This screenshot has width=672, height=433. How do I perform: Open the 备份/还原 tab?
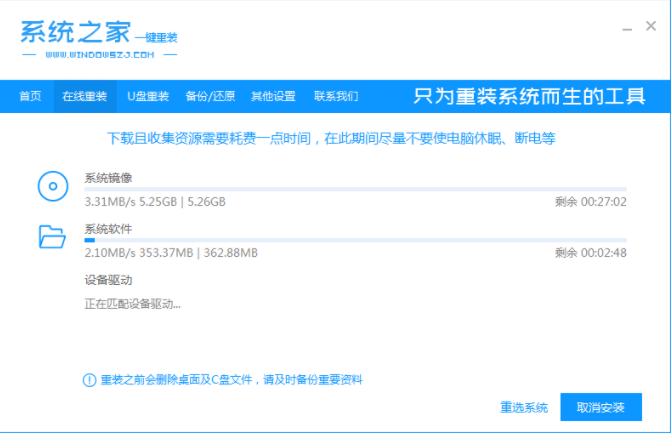coord(210,97)
